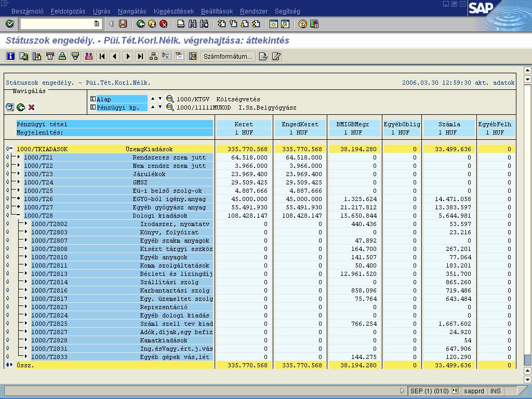Click the vertical scrollbar up arrow at top
This screenshot has height=399, width=532.
(x=528, y=71)
